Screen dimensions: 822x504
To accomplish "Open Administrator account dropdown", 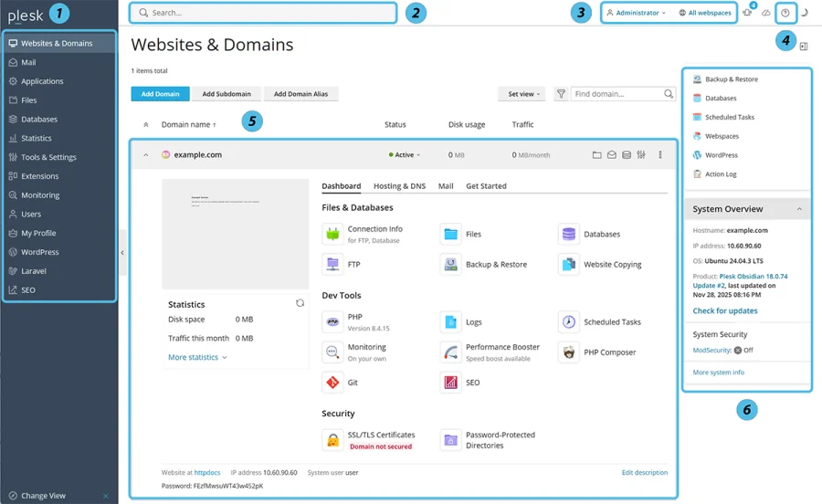I will [x=636, y=13].
